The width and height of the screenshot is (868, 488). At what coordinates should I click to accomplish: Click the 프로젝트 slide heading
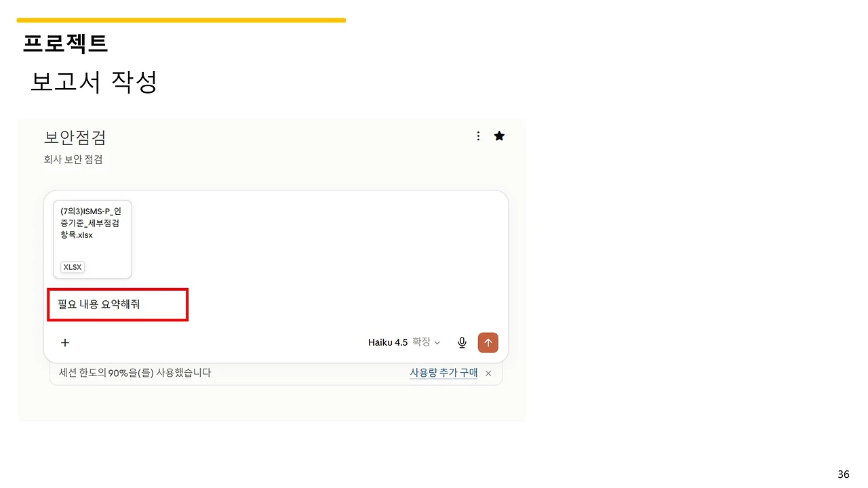tap(65, 44)
